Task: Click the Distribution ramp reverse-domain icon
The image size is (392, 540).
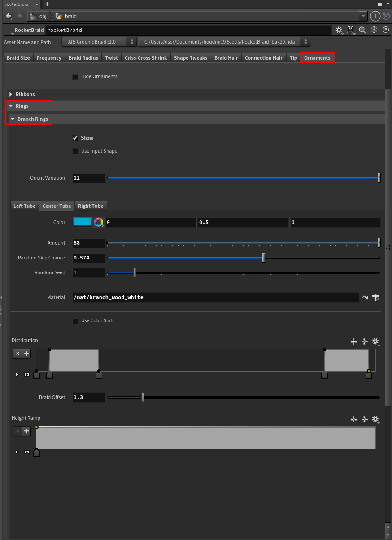Action: click(354, 342)
